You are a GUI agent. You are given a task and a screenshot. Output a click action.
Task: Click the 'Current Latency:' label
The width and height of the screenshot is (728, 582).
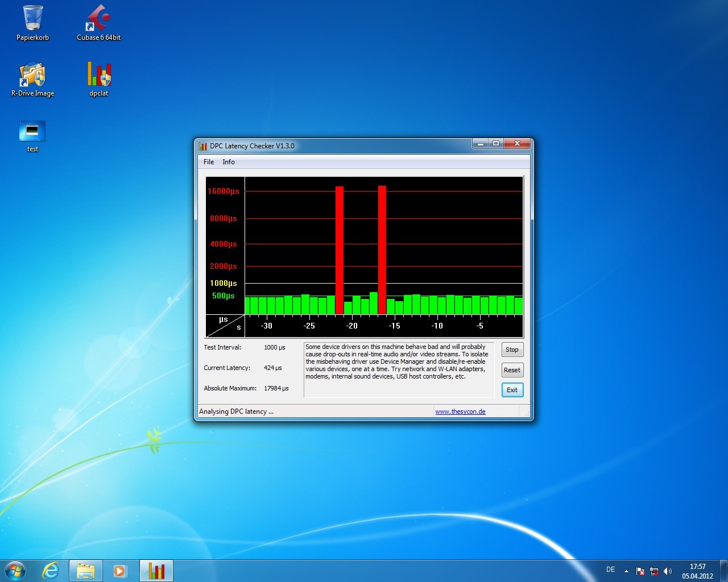click(x=227, y=368)
